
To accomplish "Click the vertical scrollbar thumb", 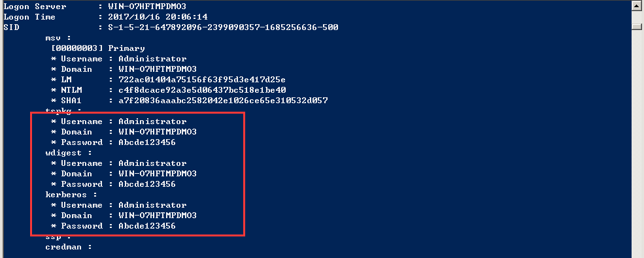I will tap(637, 27).
